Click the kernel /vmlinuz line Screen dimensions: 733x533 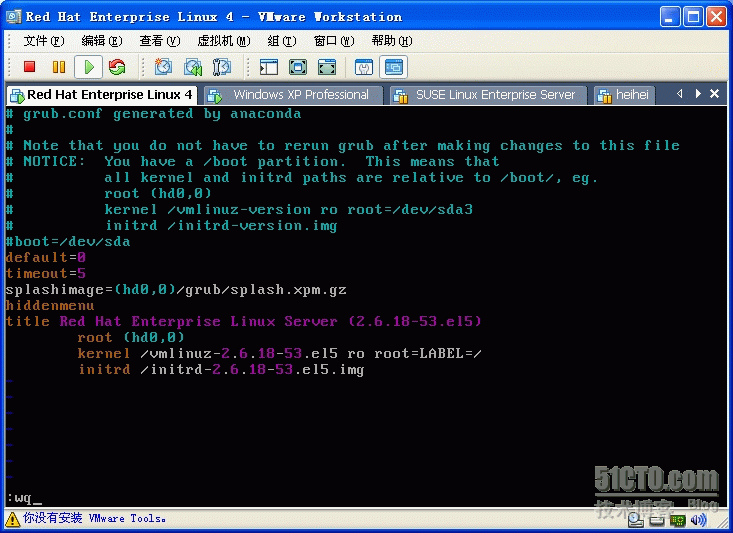[x=280, y=353]
